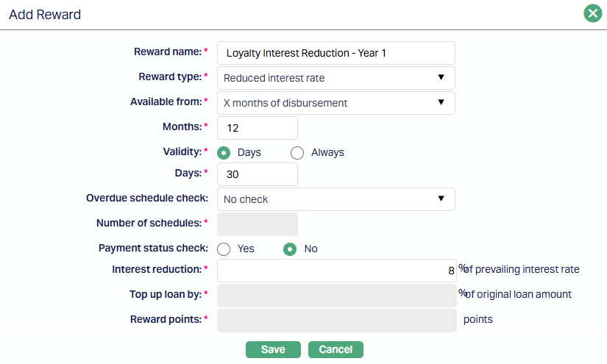Click the Interest reduction input field
The height and width of the screenshot is (364, 607).
[x=336, y=271]
